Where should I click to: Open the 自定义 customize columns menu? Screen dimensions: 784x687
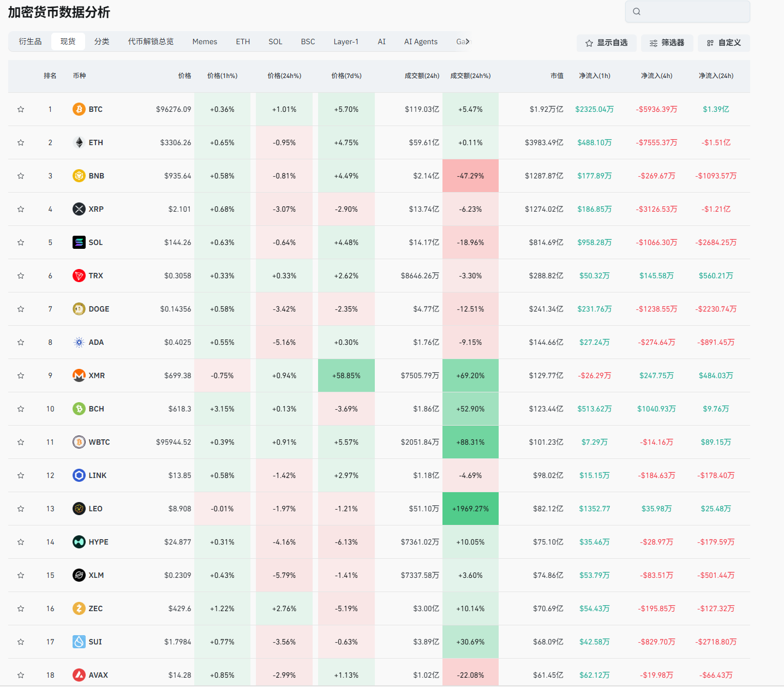point(723,43)
